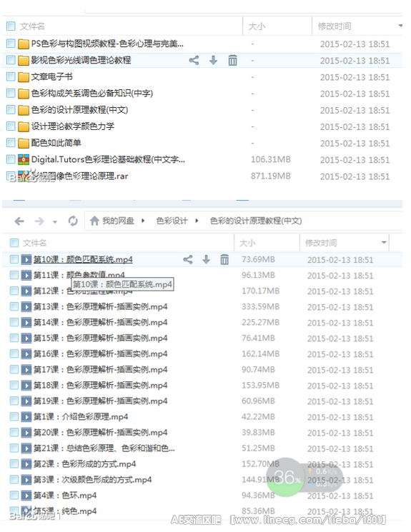
Task: Share the 影视色彩光线调色理论教程 folder
Action: click(194, 61)
